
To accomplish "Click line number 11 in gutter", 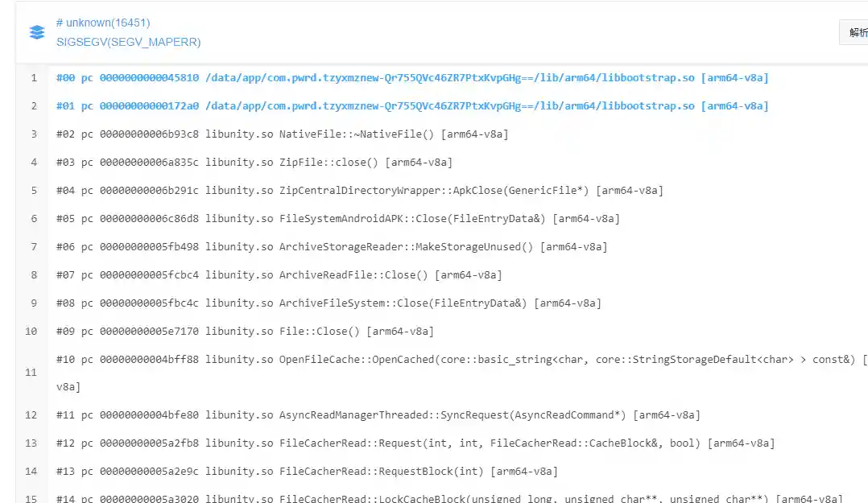I will [x=31, y=373].
